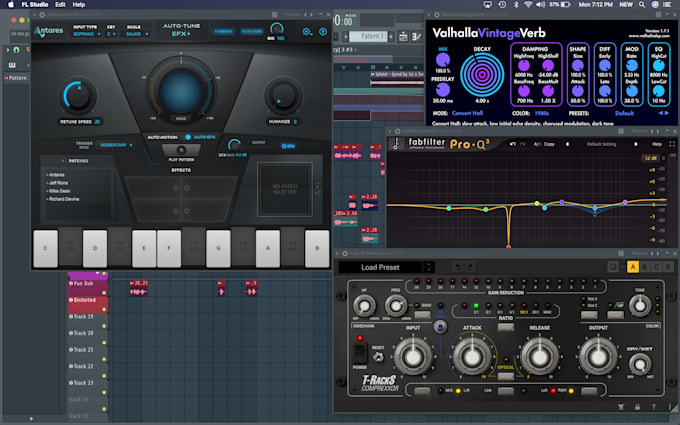The width and height of the screenshot is (680, 425).
Task: Open the Trigger Mode Momentary dropdown
Action: click(x=116, y=145)
